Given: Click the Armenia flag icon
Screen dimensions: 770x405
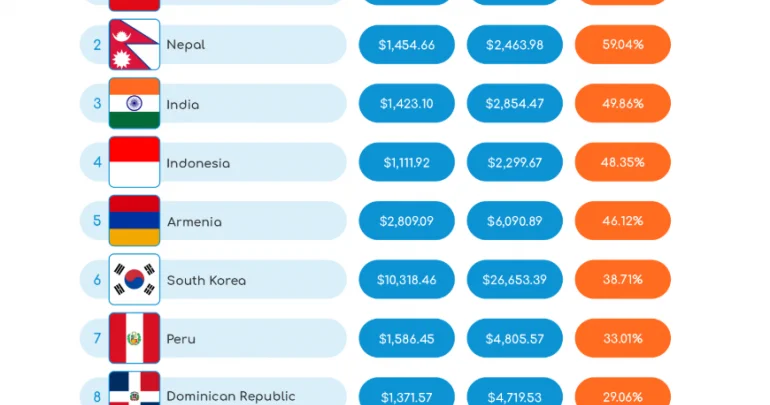Looking at the screenshot, I should point(134,220).
